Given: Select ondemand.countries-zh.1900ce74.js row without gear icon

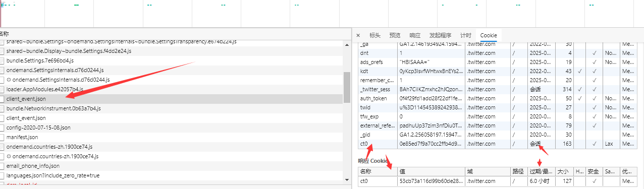Looking at the screenshot, I should pyautogui.click(x=172, y=147).
